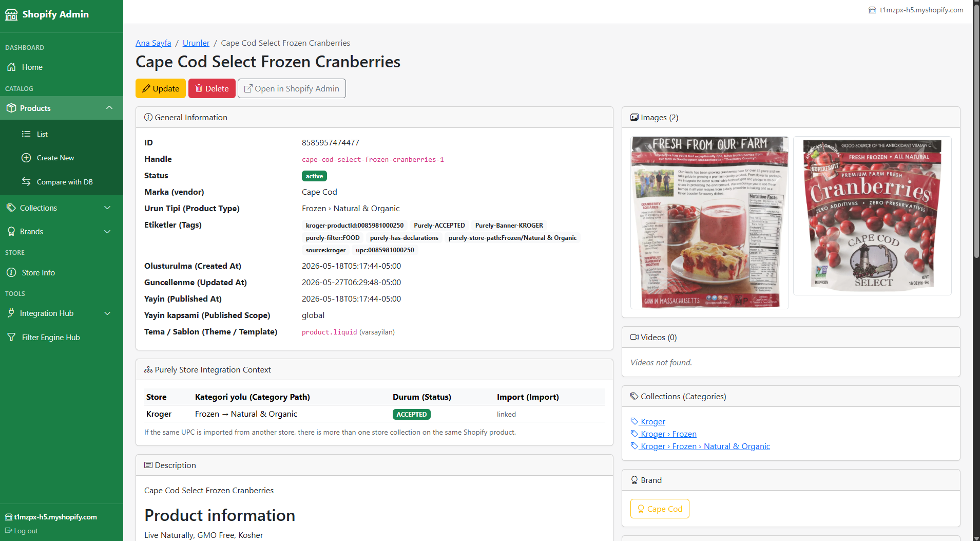Click the Videos panel camera icon
The width and height of the screenshot is (980, 541).
[635, 337]
